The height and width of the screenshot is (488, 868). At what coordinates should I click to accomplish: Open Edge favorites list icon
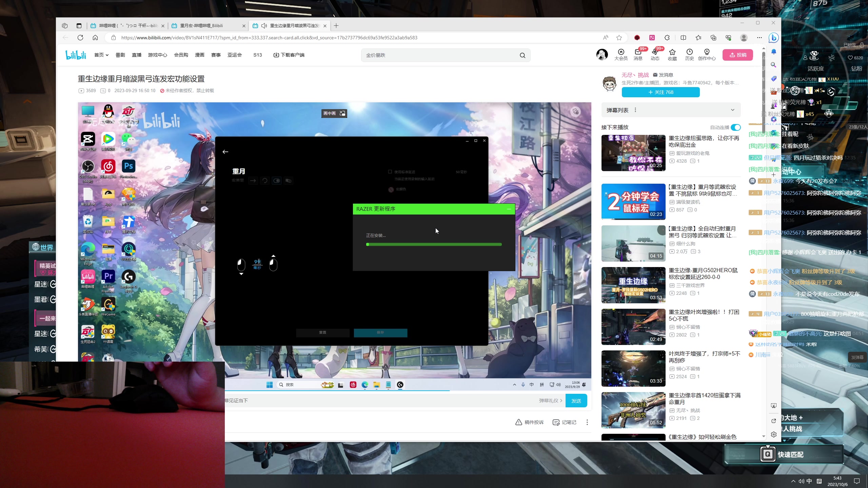[x=698, y=38]
